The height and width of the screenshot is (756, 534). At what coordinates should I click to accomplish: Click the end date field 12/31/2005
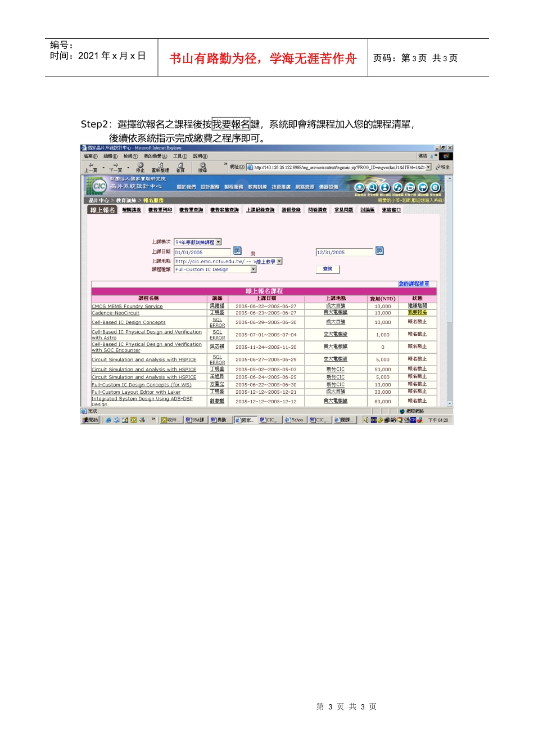click(344, 252)
